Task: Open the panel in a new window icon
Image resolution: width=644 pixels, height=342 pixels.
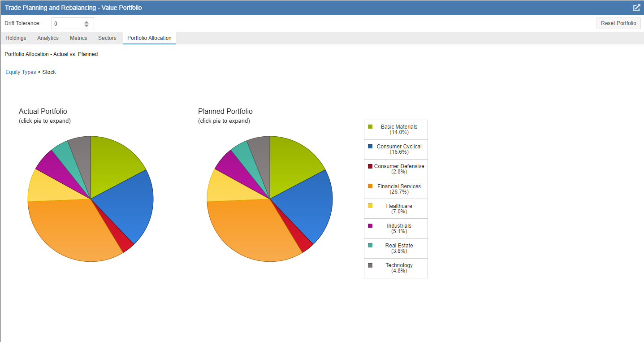Action: pyautogui.click(x=636, y=8)
